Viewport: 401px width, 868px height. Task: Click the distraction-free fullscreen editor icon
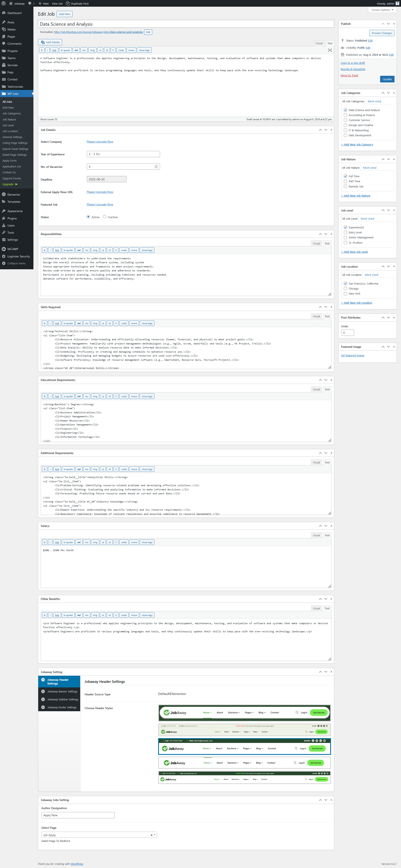pos(330,50)
